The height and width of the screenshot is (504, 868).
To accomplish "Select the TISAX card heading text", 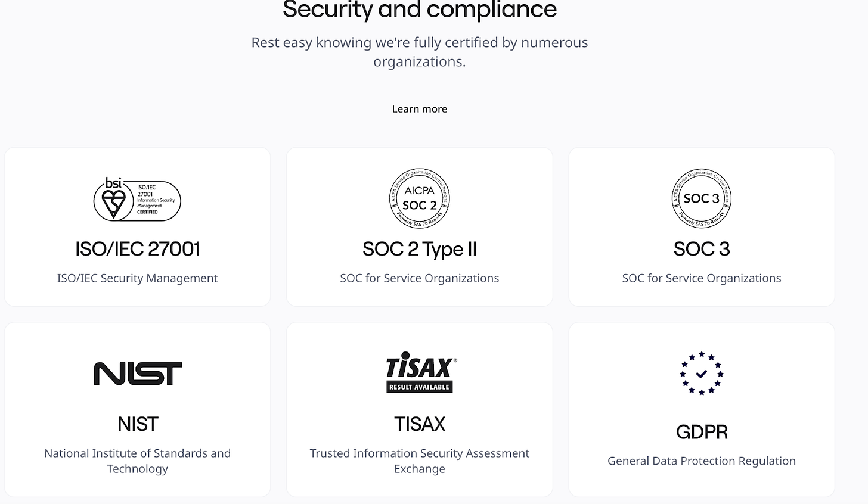I will (x=420, y=424).
